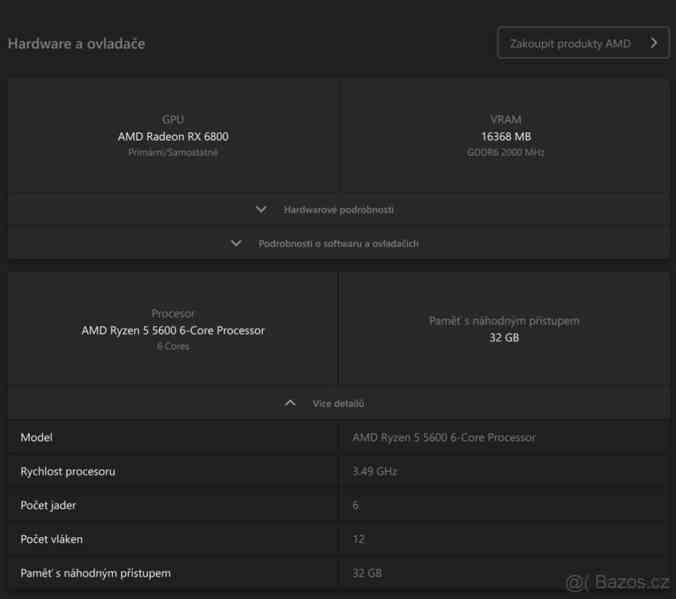Select Primární/Samostatné GPU label
This screenshot has height=599, width=676.
(x=173, y=152)
